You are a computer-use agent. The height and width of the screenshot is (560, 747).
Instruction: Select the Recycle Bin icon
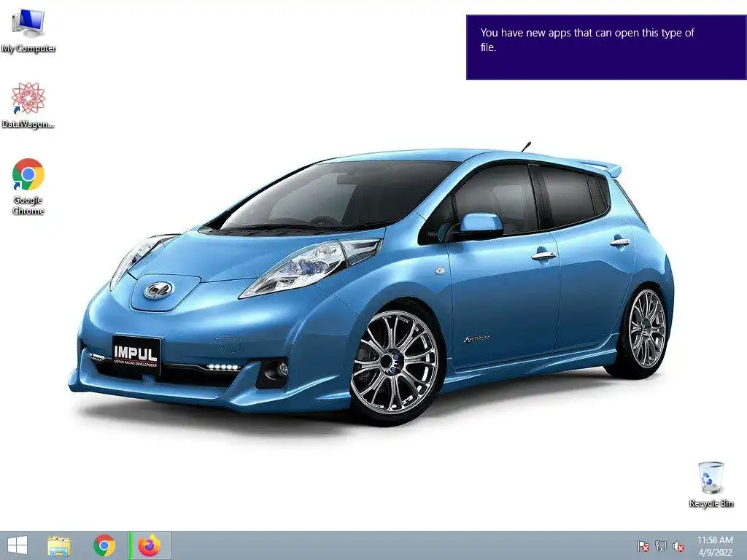711,484
